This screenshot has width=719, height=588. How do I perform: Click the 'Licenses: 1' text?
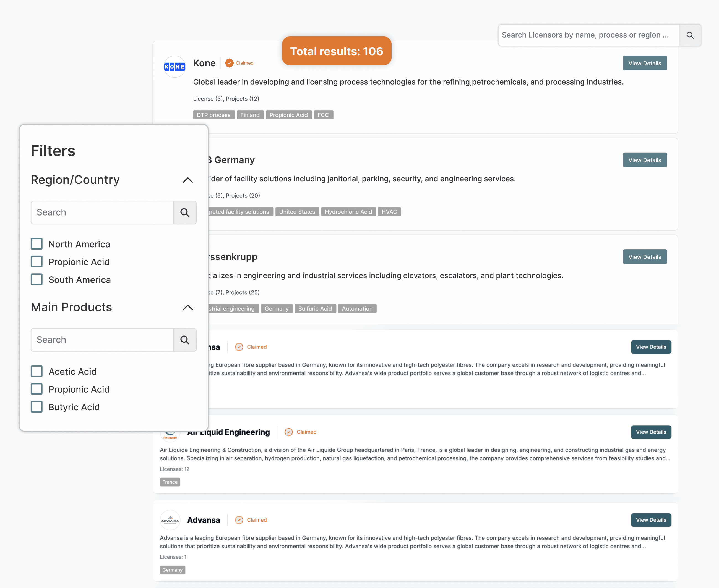(173, 557)
